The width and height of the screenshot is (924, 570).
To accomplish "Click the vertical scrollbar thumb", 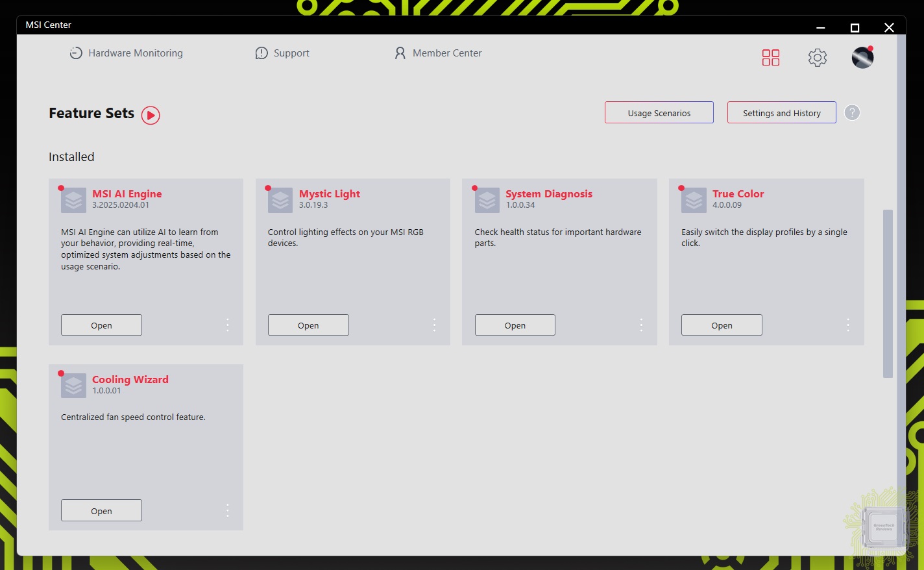I will coord(888,293).
